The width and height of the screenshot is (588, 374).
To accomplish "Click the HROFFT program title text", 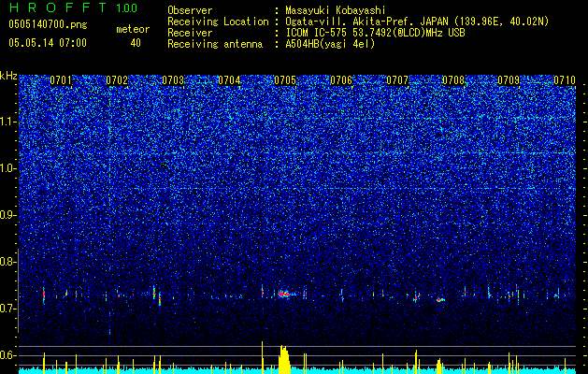I will pos(58,7).
